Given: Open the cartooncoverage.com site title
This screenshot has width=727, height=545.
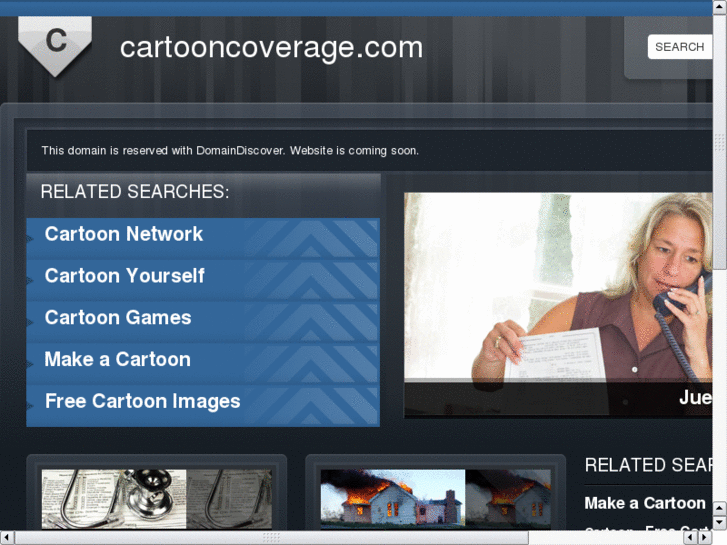Looking at the screenshot, I should [271, 48].
